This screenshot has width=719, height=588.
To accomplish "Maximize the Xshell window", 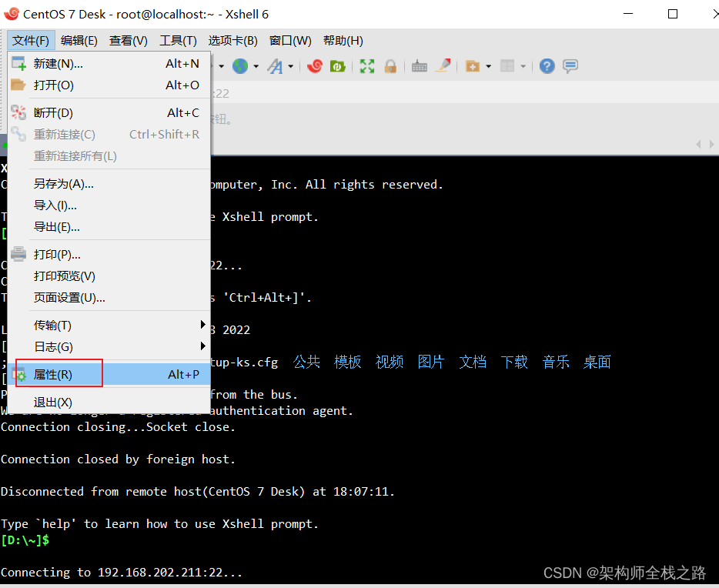I will 672,14.
